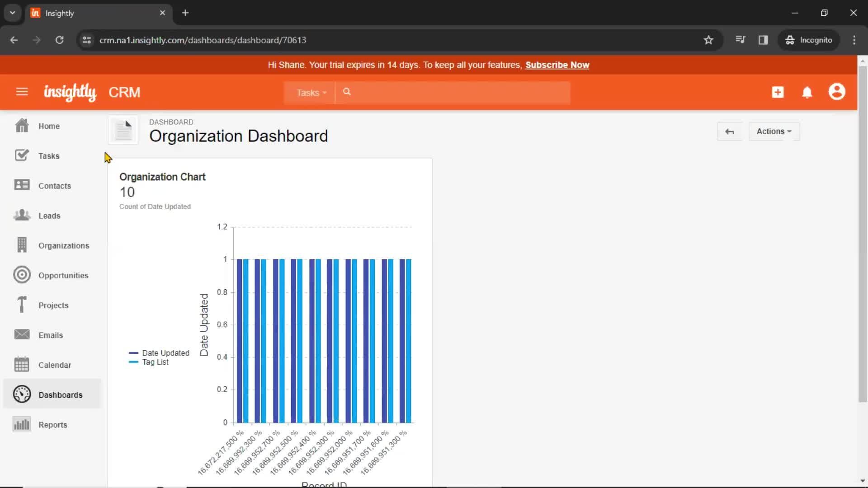Open the Projects section
The width and height of the screenshot is (868, 488).
[54, 305]
